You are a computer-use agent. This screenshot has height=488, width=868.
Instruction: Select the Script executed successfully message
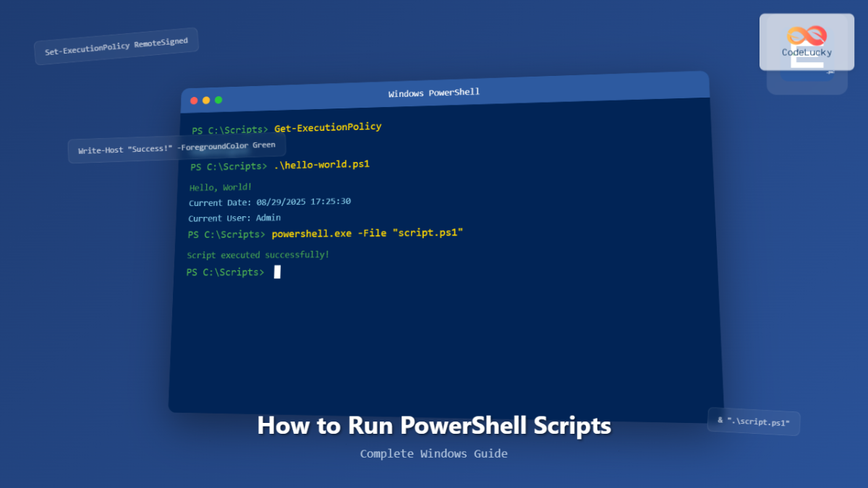[258, 254]
